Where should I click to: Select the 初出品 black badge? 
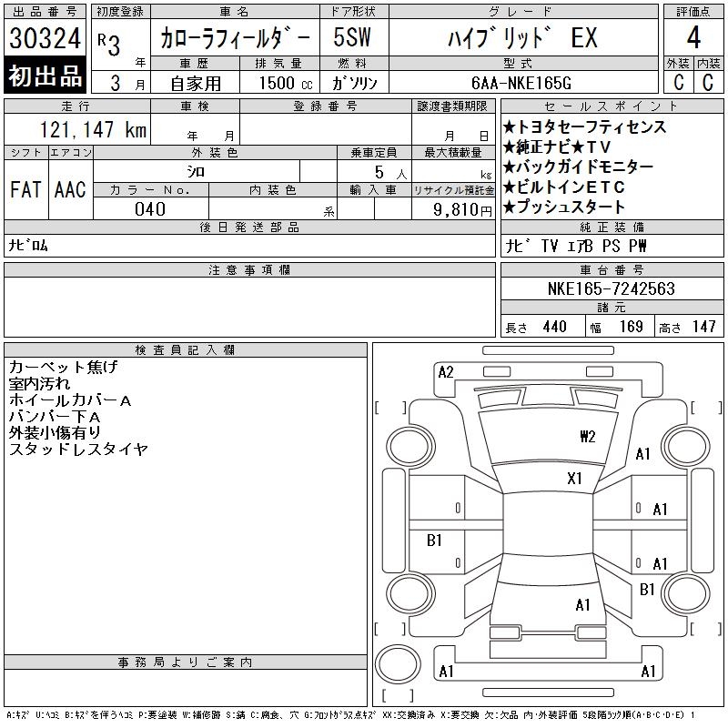(x=45, y=76)
